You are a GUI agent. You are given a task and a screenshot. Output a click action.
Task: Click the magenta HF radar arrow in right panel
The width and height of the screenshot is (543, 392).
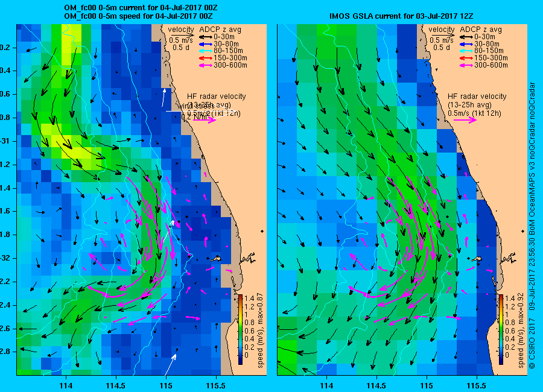(x=465, y=120)
